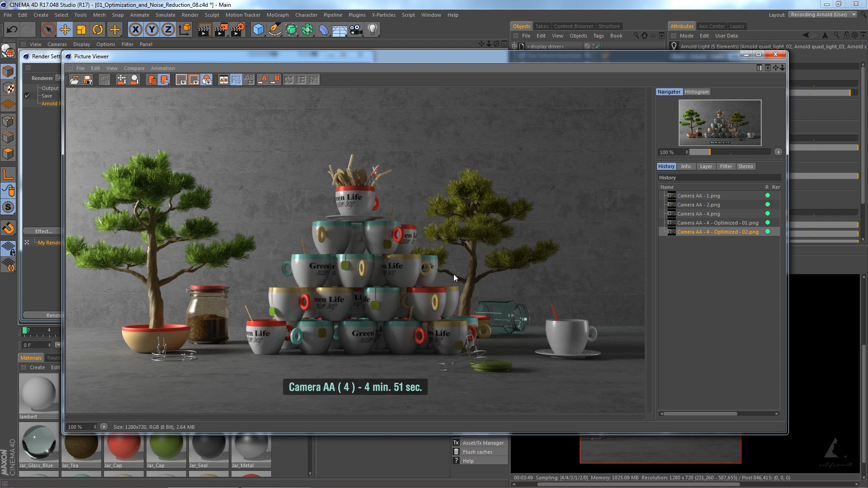Screen dimensions: 868x488
Task: Open the zoom percentage dropdown in Picture Viewer
Action: click(95, 427)
